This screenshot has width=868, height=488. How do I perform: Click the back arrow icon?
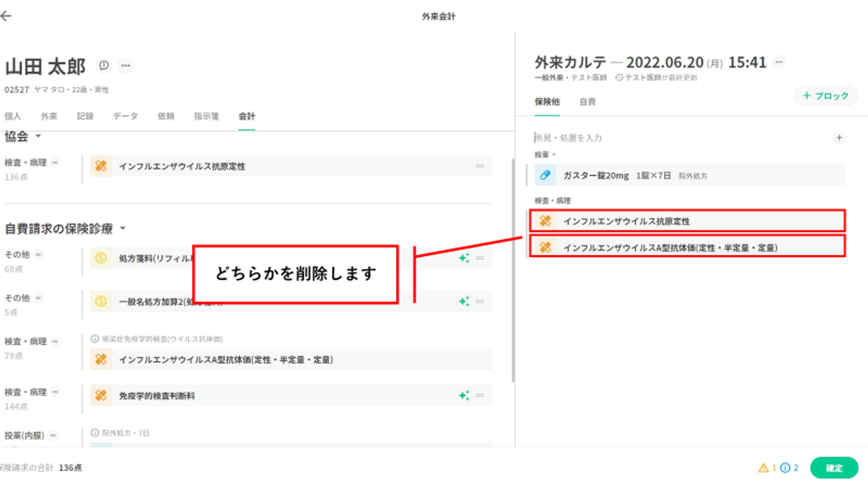point(6,16)
